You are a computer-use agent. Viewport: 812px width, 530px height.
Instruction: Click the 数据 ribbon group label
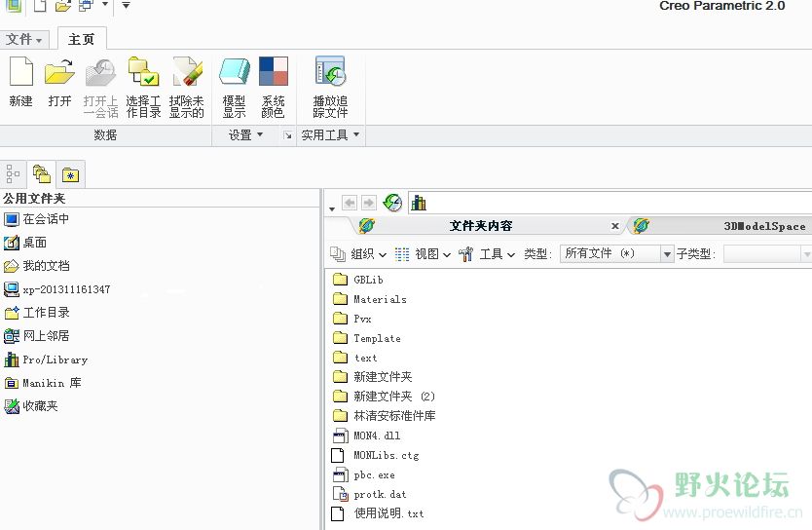(x=105, y=135)
